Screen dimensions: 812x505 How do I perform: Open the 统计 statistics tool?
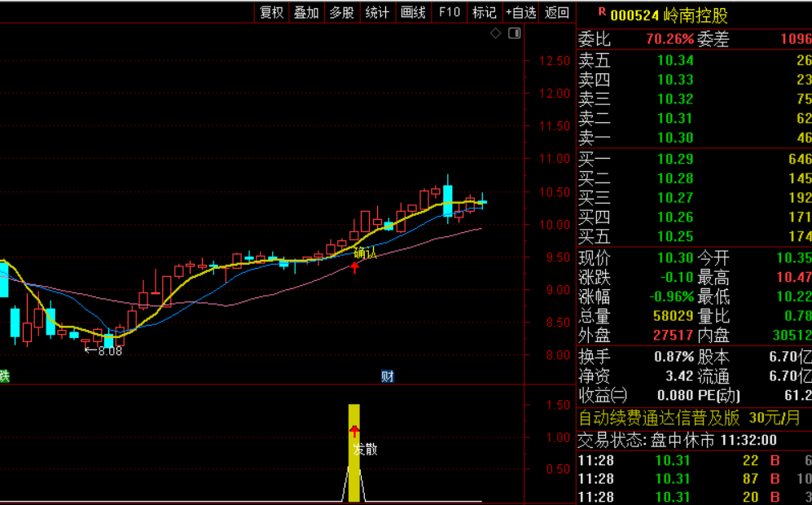377,12
